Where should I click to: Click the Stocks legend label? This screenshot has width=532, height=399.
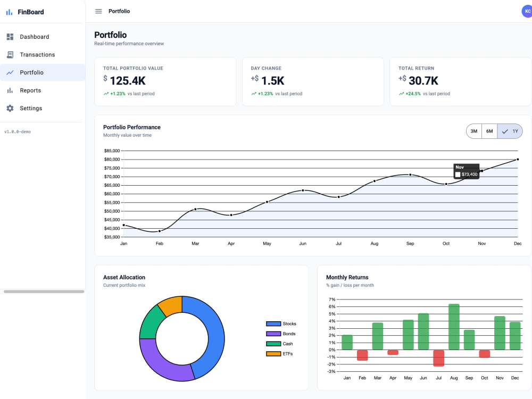(289, 323)
